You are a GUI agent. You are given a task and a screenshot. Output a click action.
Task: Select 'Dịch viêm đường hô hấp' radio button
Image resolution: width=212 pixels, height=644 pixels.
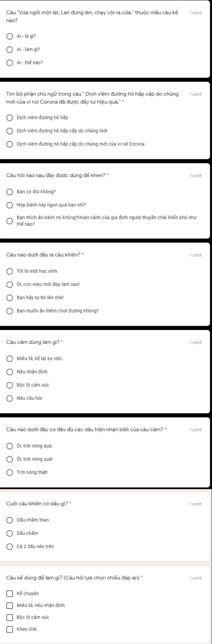coord(10,118)
